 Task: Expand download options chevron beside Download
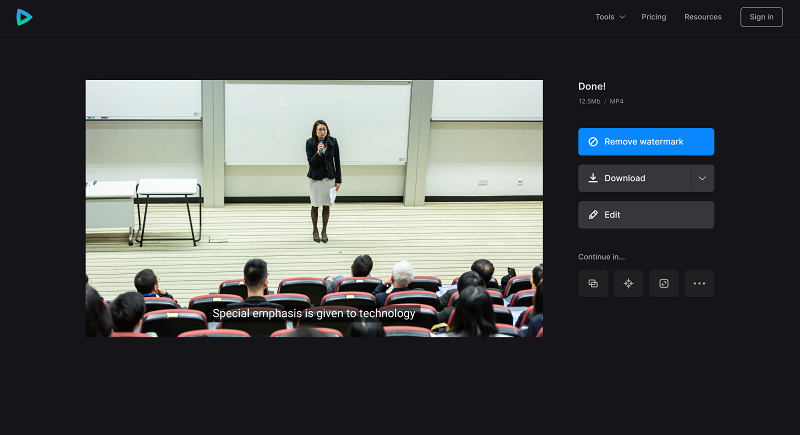[703, 178]
